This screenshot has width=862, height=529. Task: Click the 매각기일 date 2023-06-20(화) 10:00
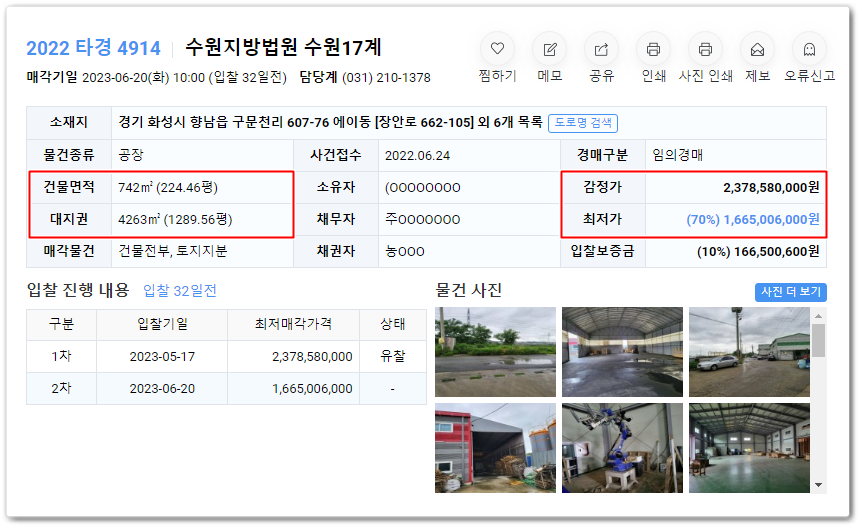143,78
